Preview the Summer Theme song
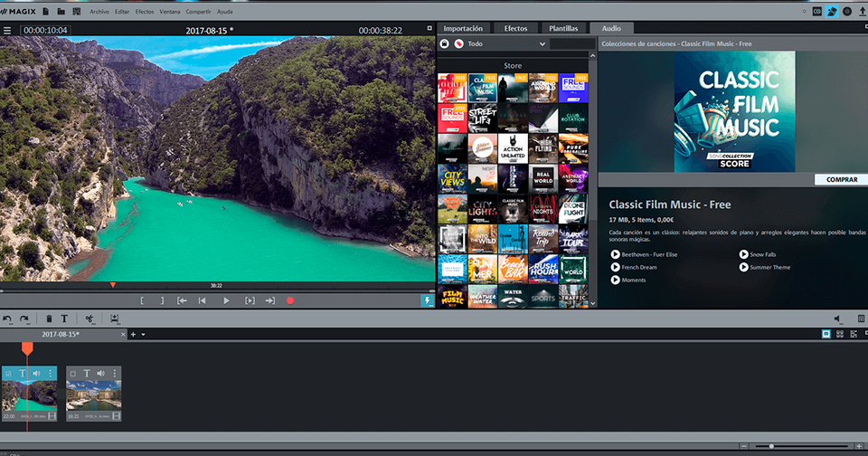 click(x=743, y=267)
